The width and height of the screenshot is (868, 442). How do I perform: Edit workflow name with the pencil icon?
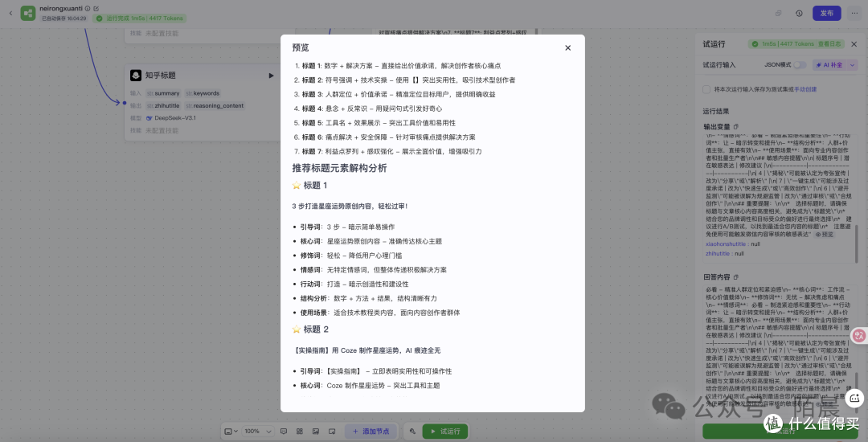(x=96, y=8)
